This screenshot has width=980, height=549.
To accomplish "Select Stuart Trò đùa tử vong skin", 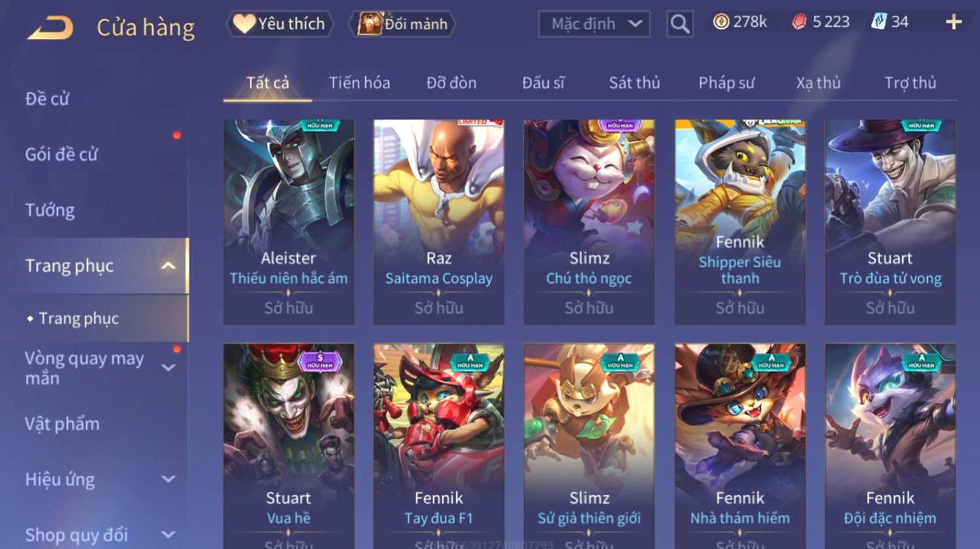I will coord(890,222).
